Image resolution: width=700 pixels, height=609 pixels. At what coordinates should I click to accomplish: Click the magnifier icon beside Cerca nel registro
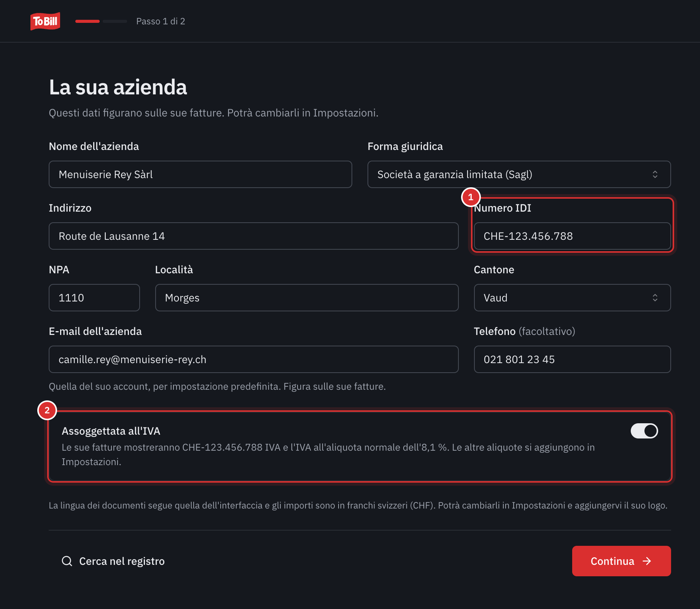(x=67, y=561)
